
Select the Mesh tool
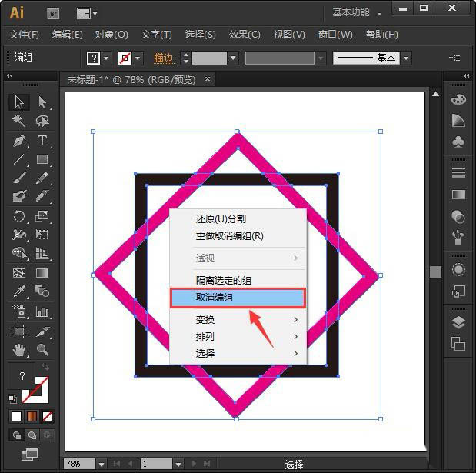point(19,273)
